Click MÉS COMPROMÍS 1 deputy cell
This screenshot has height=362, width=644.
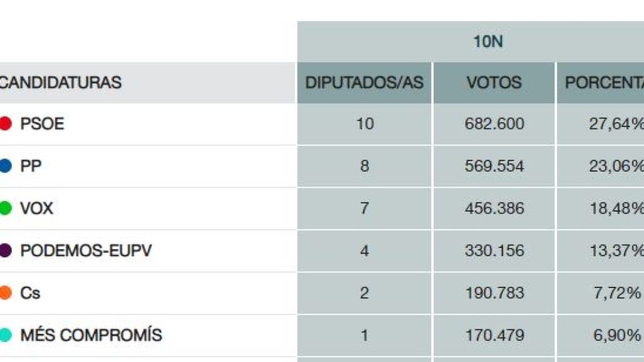(x=364, y=335)
